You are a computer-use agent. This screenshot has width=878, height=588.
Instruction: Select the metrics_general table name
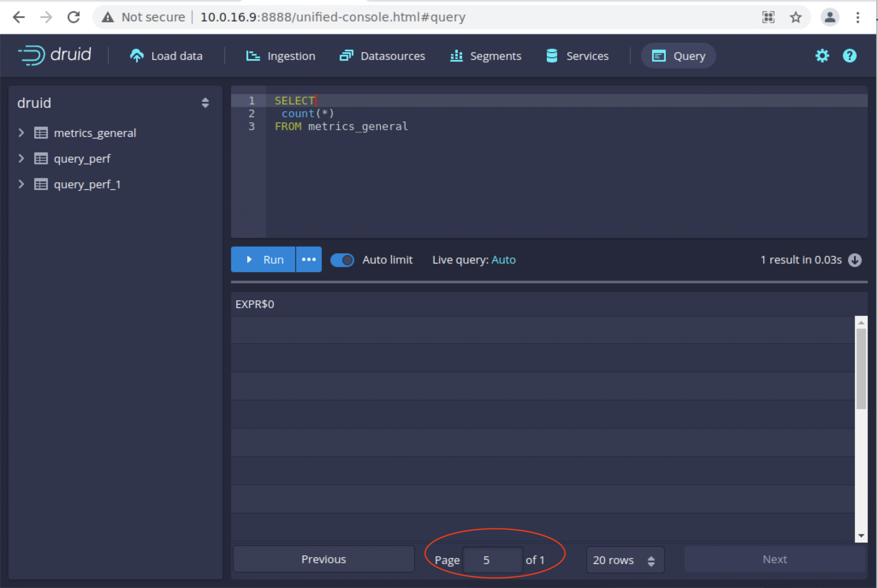click(x=95, y=133)
